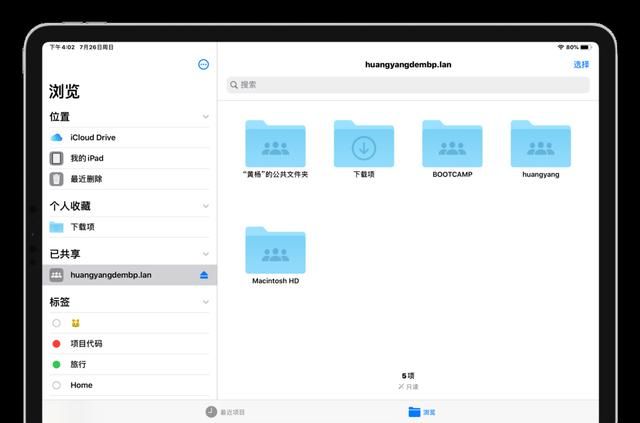
Task: Click the emoji tag icon
Action: tap(76, 323)
